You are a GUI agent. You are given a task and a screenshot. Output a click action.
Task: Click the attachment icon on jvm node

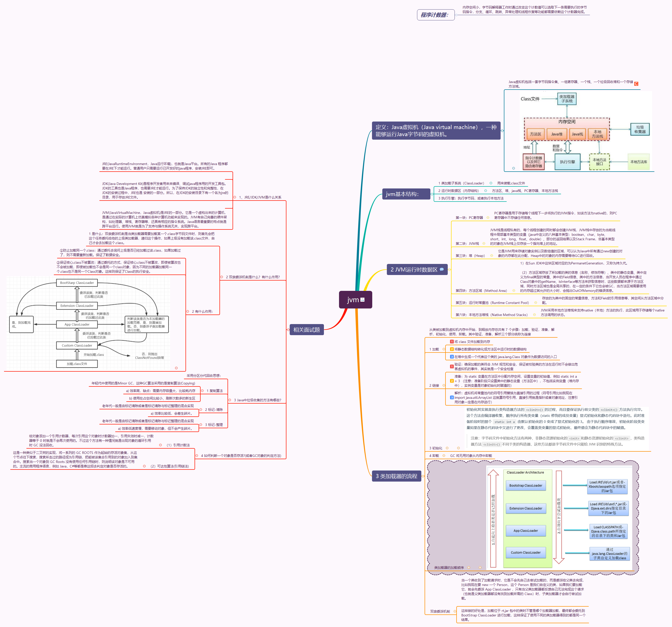[x=362, y=299]
